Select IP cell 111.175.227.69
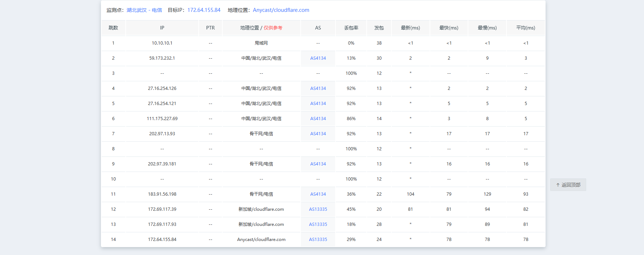644x255 pixels. tap(162, 119)
